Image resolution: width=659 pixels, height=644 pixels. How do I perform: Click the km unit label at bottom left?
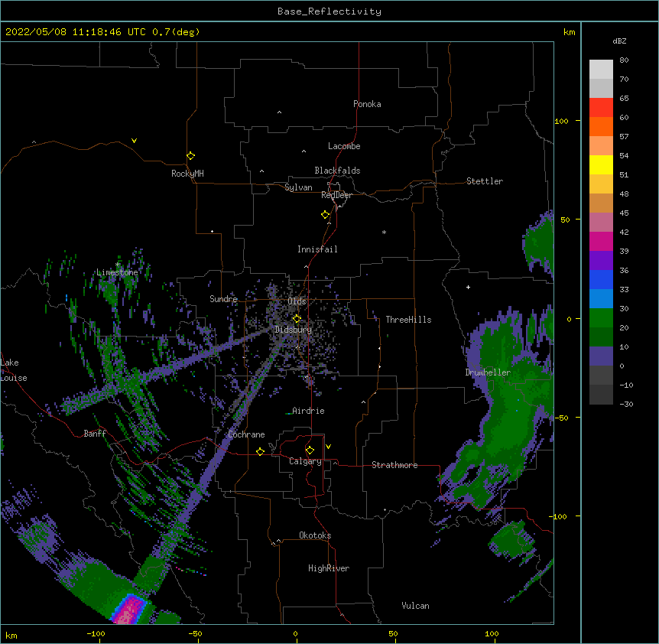coord(11,636)
